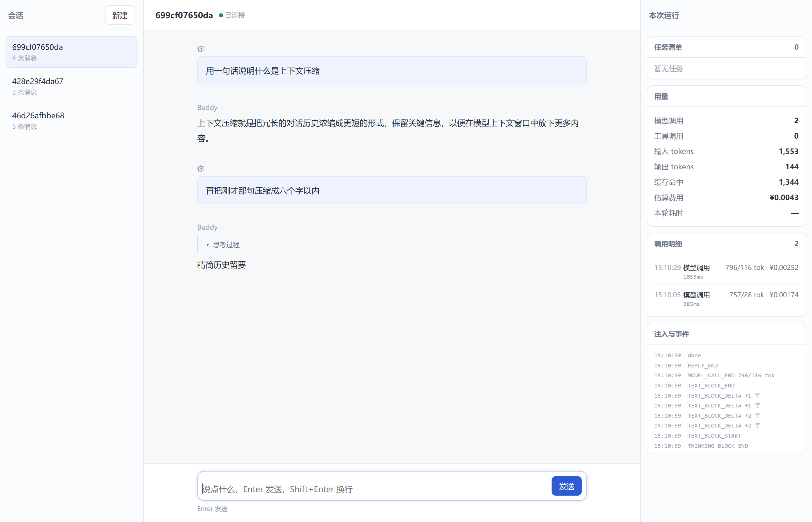Click the 用量 panel header
Image resolution: width=812 pixels, height=522 pixels.
[726, 97]
